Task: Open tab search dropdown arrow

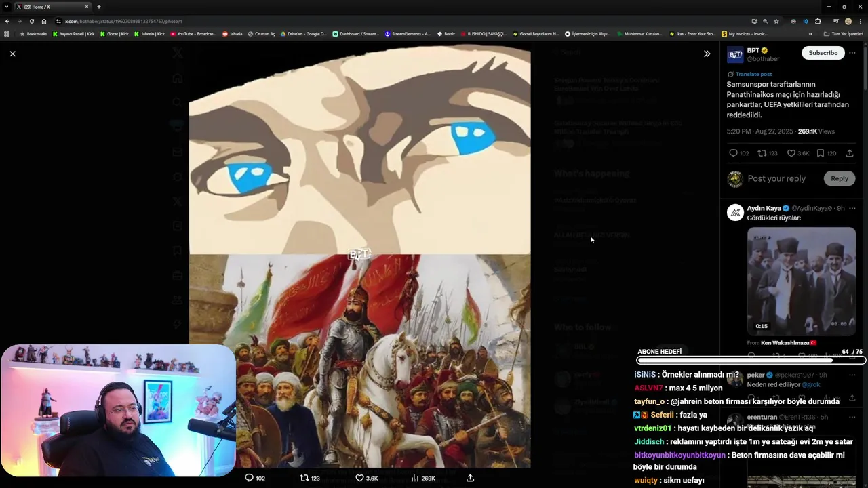Action: coord(6,7)
